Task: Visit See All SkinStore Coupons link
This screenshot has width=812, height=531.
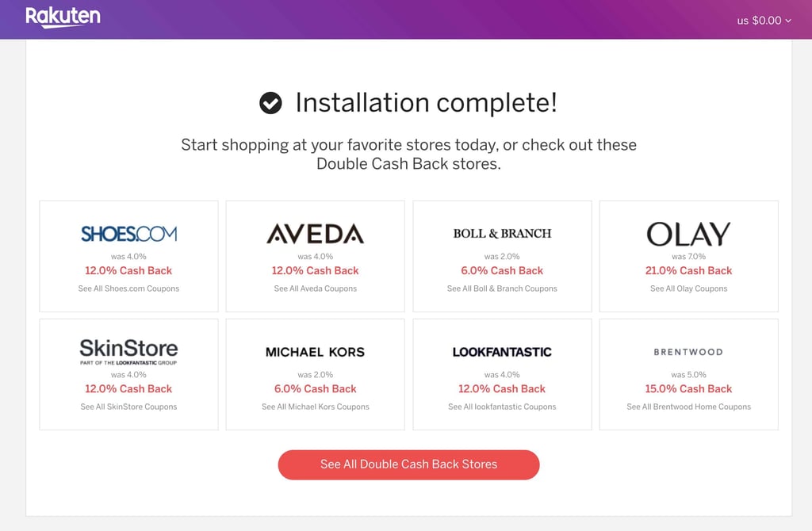Action: click(129, 407)
